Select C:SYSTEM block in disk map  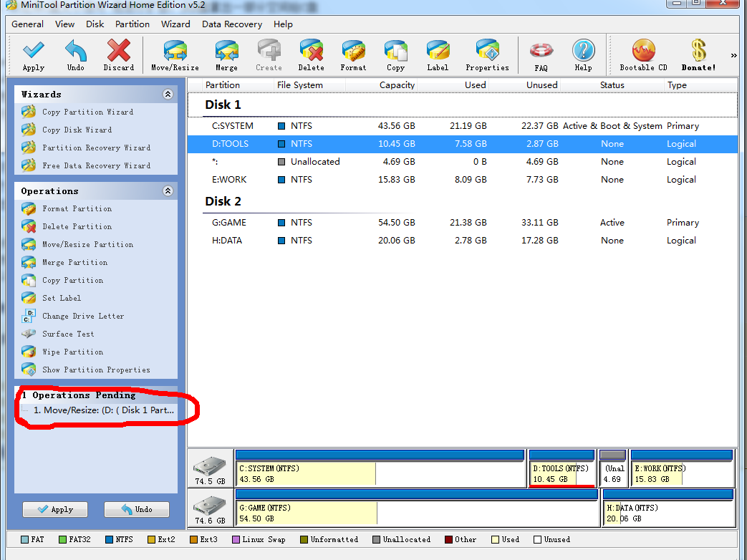pyautogui.click(x=380, y=468)
